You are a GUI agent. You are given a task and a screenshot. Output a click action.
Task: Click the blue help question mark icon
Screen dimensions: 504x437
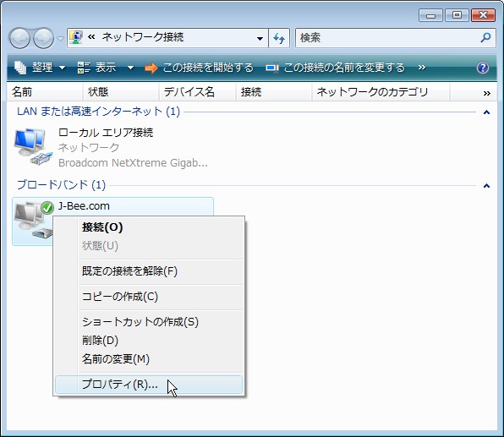(x=483, y=68)
